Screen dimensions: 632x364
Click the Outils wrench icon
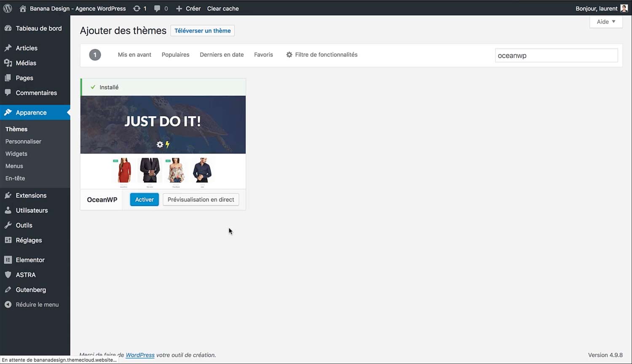8,225
